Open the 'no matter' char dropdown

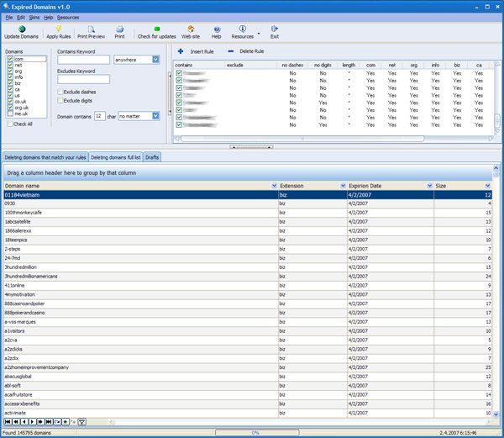coord(156,116)
